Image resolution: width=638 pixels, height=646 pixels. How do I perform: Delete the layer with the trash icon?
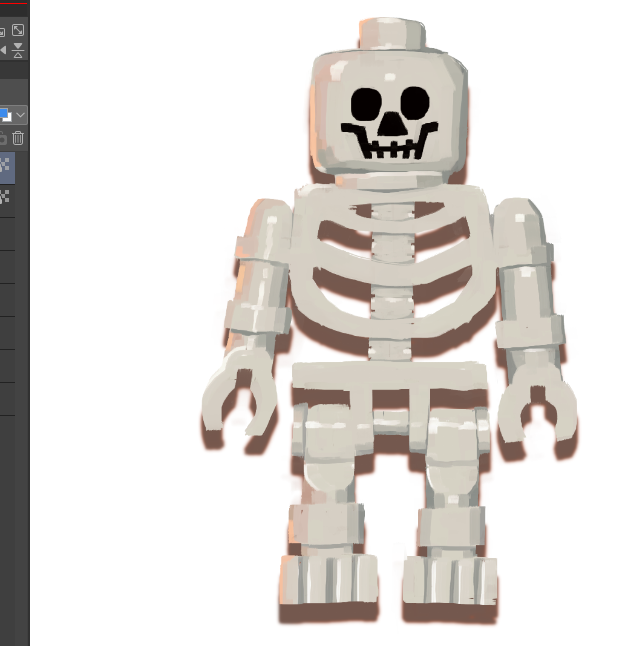18,138
